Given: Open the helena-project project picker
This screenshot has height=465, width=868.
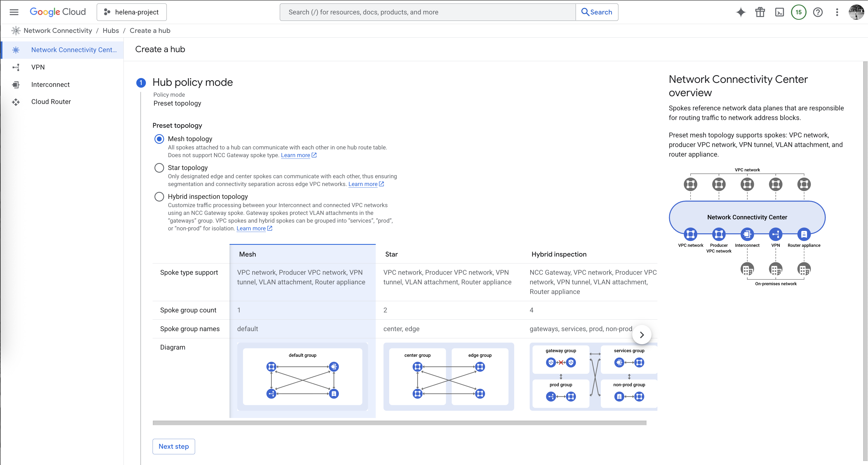Looking at the screenshot, I should pyautogui.click(x=132, y=12).
